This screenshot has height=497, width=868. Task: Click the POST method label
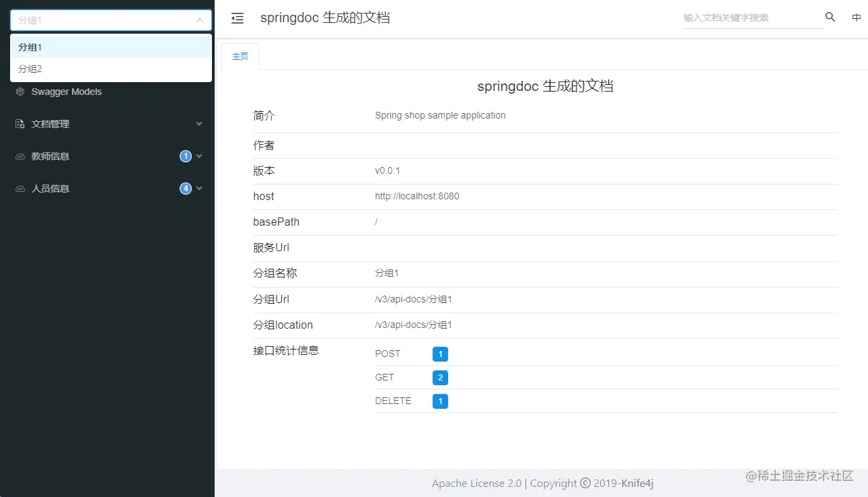click(388, 354)
